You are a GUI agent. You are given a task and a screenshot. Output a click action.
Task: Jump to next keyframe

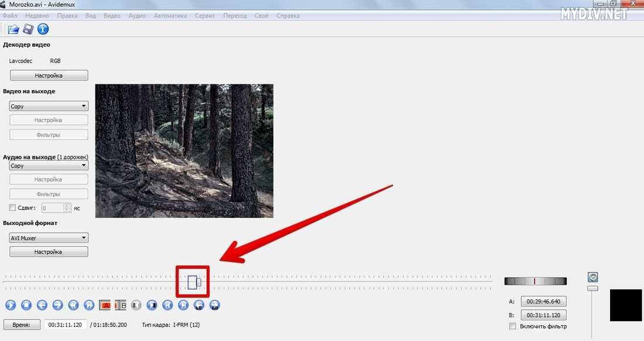pos(89,305)
